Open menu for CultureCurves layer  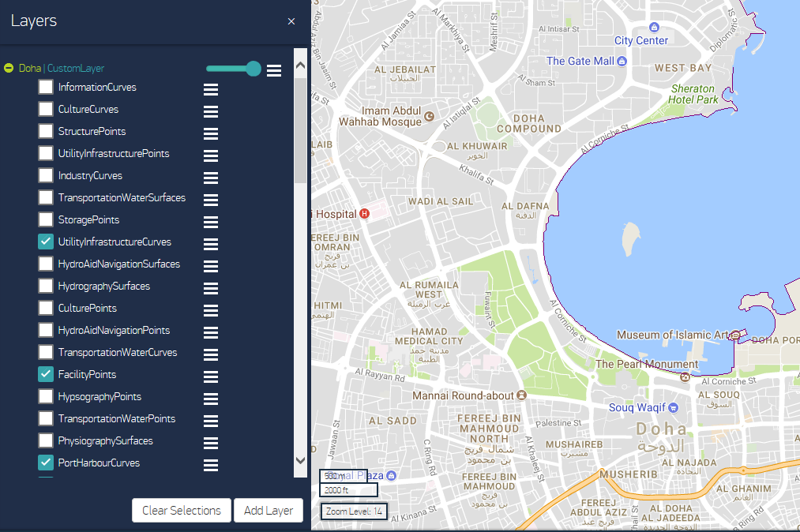(x=211, y=111)
